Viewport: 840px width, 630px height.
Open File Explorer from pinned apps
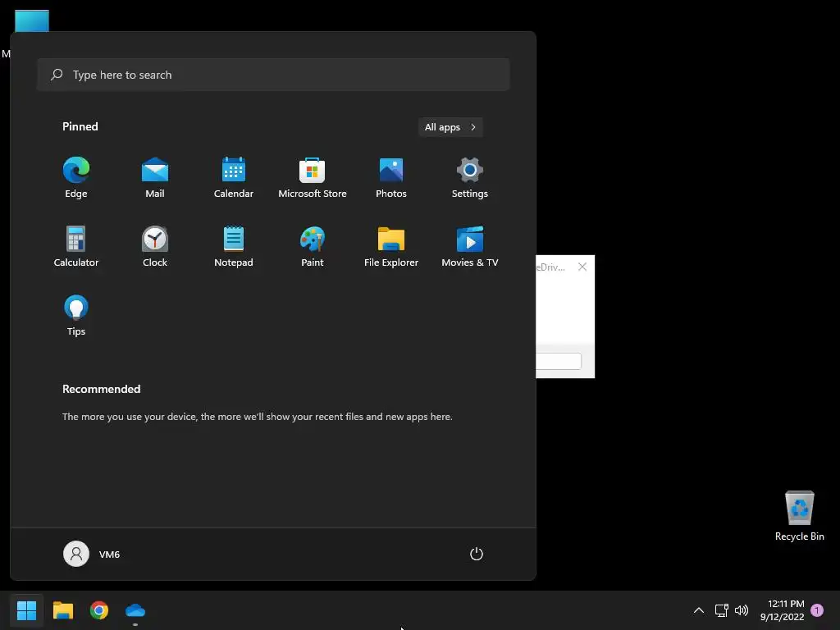coord(391,246)
